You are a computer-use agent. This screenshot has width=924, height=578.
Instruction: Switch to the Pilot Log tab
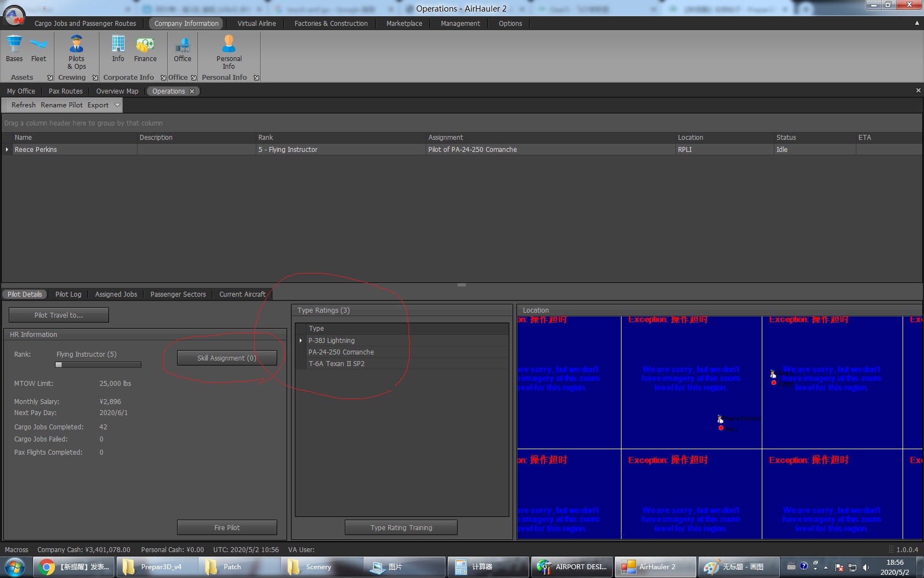tap(68, 295)
